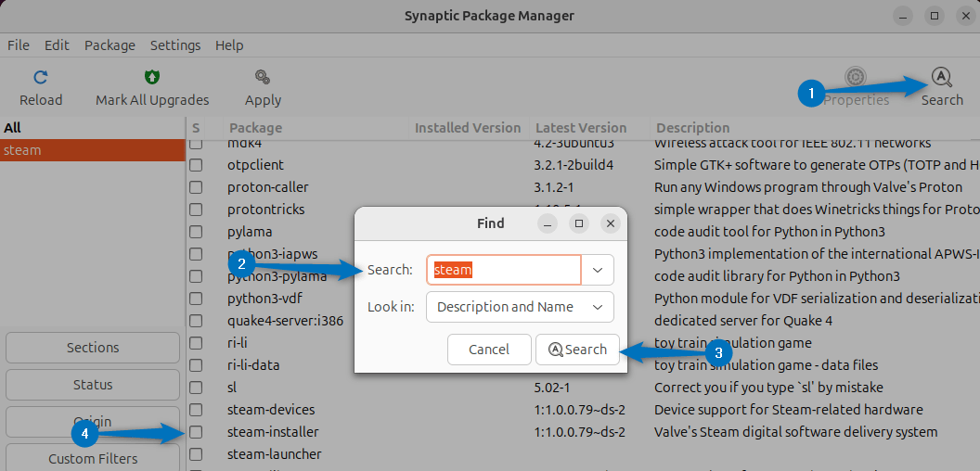
Task: Click the Properties gear icon
Action: point(856,78)
